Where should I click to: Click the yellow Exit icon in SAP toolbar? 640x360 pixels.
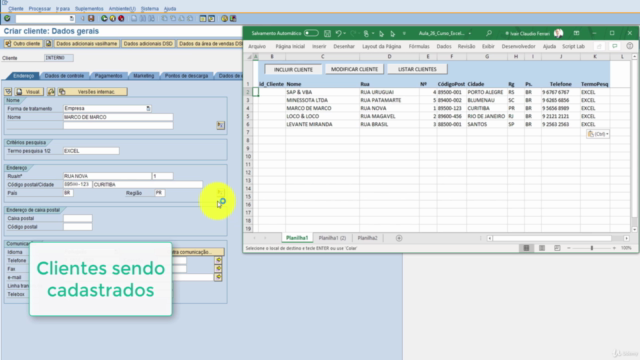point(113,18)
